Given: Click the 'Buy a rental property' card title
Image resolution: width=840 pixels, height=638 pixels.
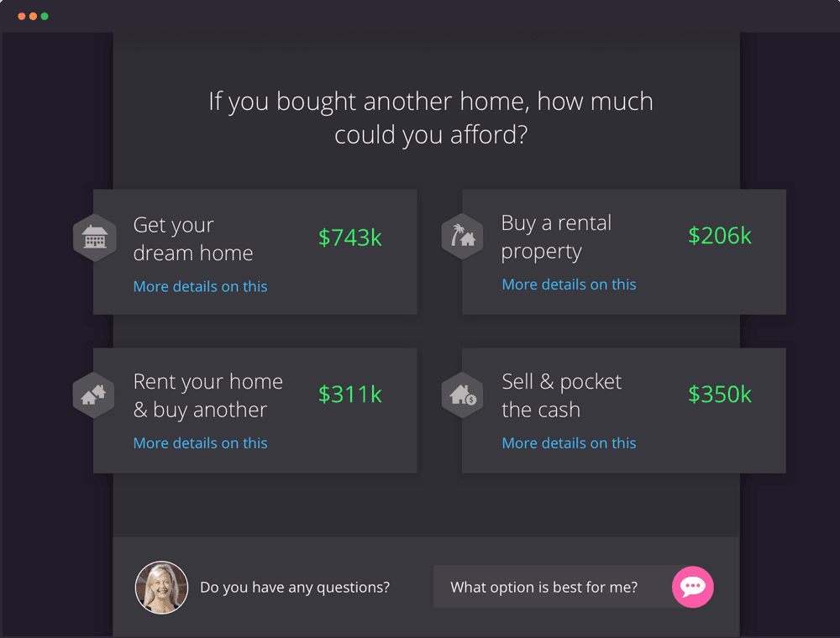Looking at the screenshot, I should pyautogui.click(x=556, y=237).
